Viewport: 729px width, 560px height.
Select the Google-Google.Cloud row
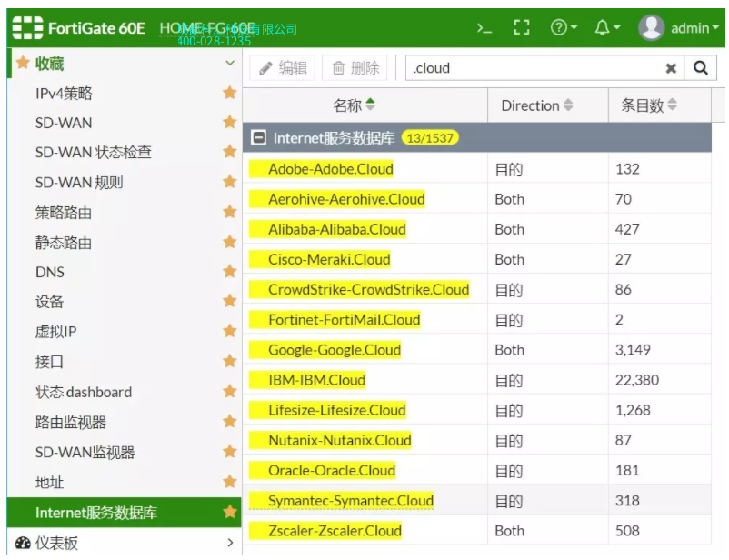point(335,350)
